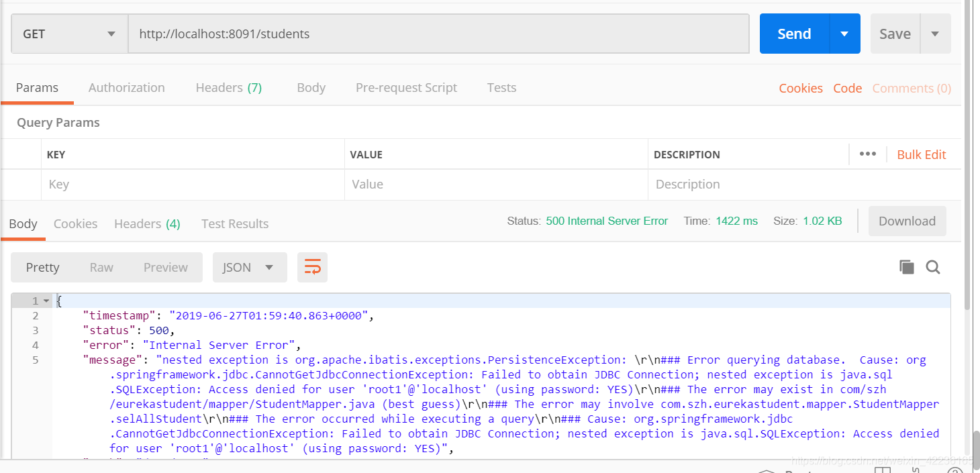This screenshot has height=473, width=980.
Task: Open the Test Results tab
Action: click(235, 224)
